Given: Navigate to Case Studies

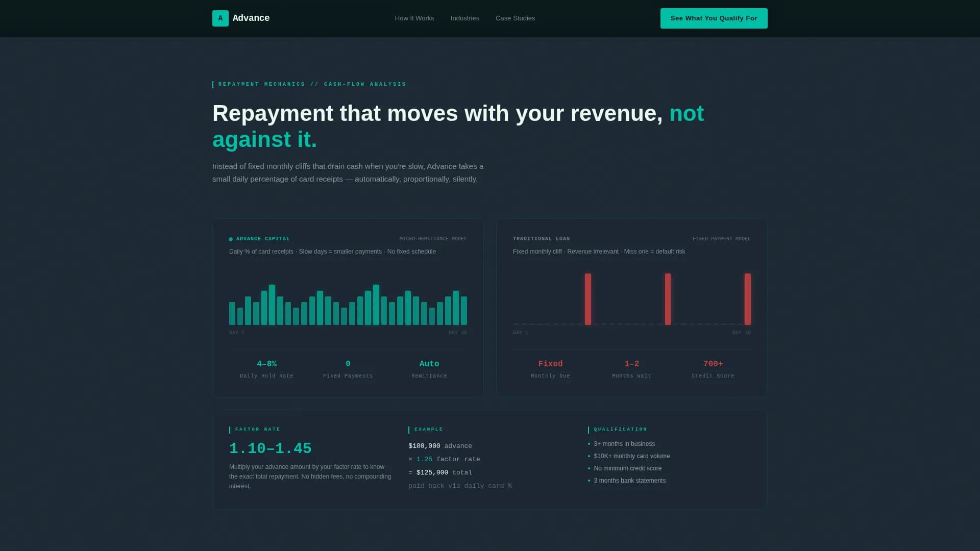Looking at the screenshot, I should coord(515,18).
